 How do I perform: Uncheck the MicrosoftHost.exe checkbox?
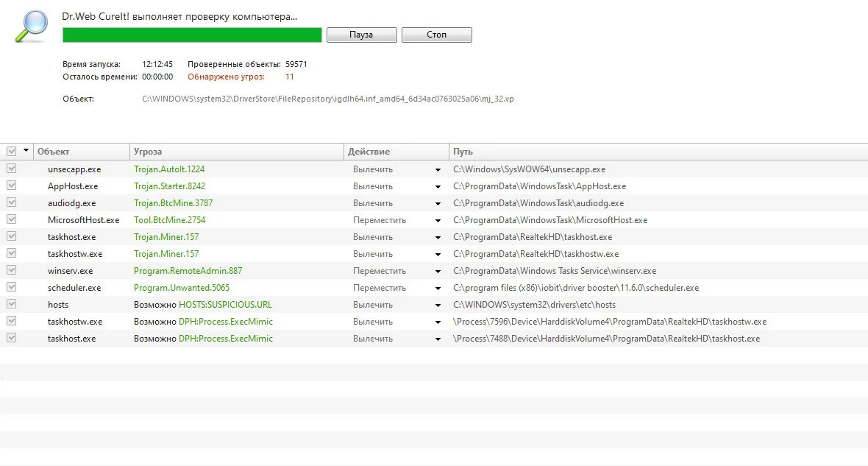pos(11,219)
